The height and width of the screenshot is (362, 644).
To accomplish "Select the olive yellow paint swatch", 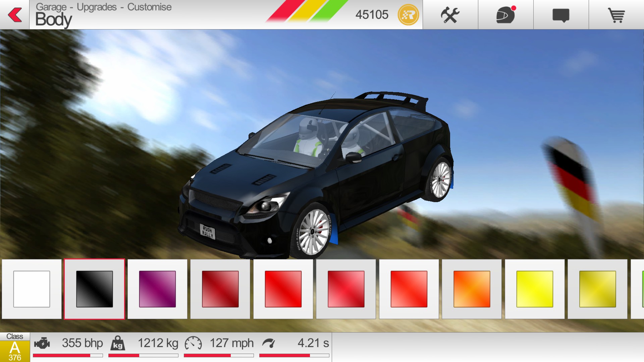I will point(597,289).
